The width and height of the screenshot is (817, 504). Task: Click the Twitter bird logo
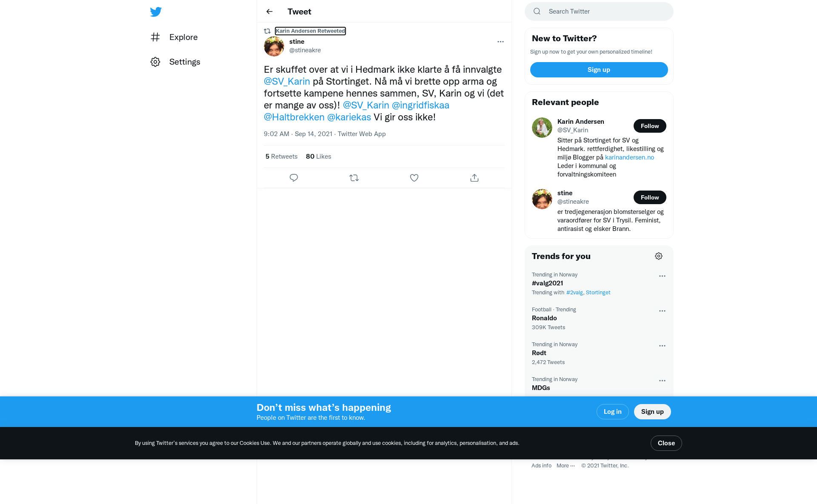coord(156,11)
